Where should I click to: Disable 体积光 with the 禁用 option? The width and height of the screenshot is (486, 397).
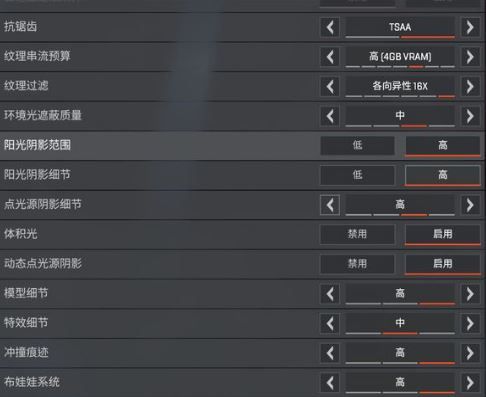tap(357, 234)
